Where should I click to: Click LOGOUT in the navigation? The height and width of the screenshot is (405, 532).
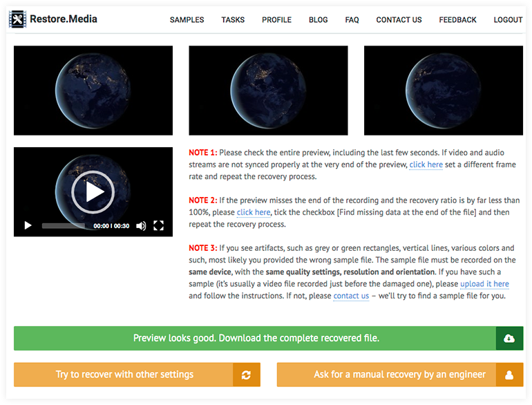pyautogui.click(x=508, y=20)
